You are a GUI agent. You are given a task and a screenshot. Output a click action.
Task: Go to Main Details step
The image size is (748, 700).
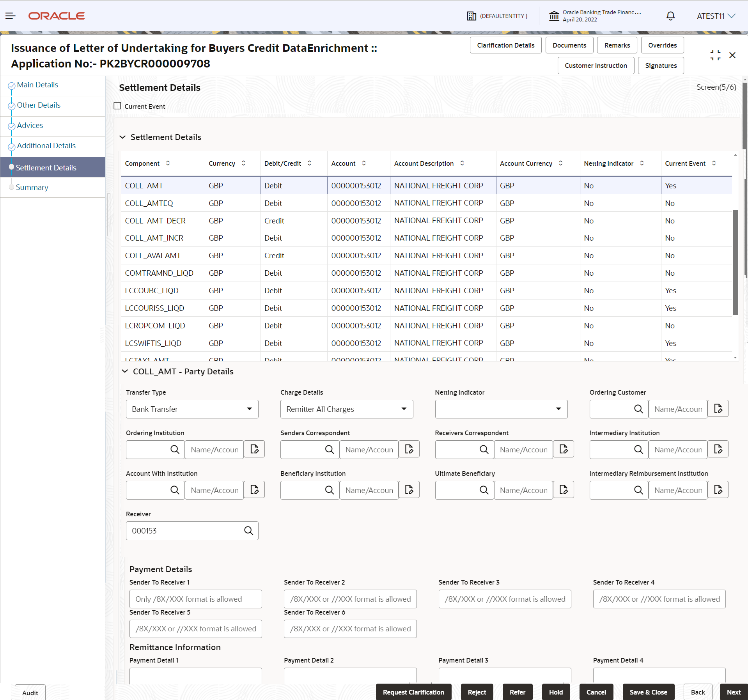pyautogui.click(x=37, y=85)
